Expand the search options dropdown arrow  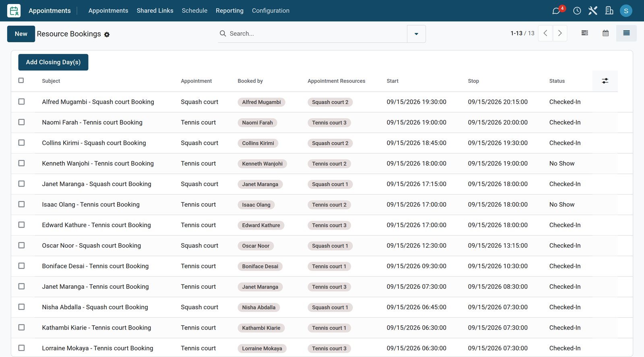pos(416,34)
